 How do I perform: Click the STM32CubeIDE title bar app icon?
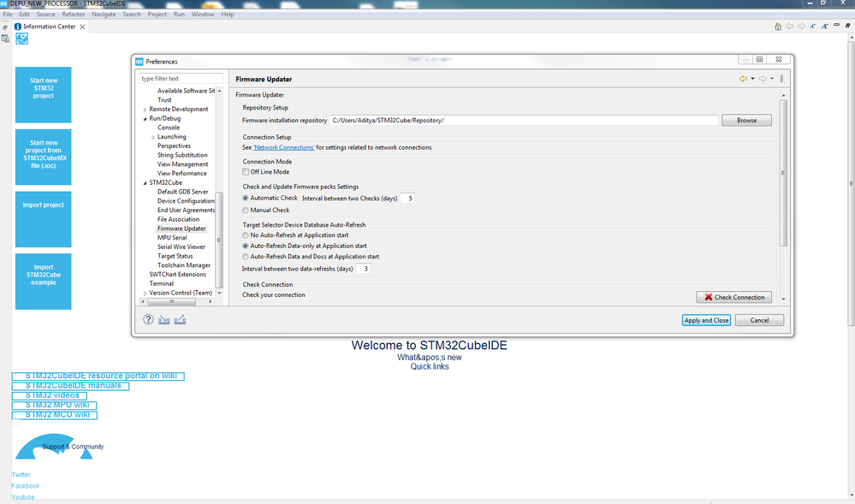click(x=3, y=3)
